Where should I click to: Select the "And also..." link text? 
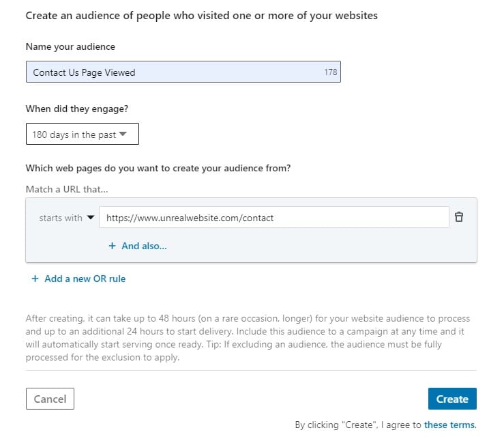pos(144,246)
